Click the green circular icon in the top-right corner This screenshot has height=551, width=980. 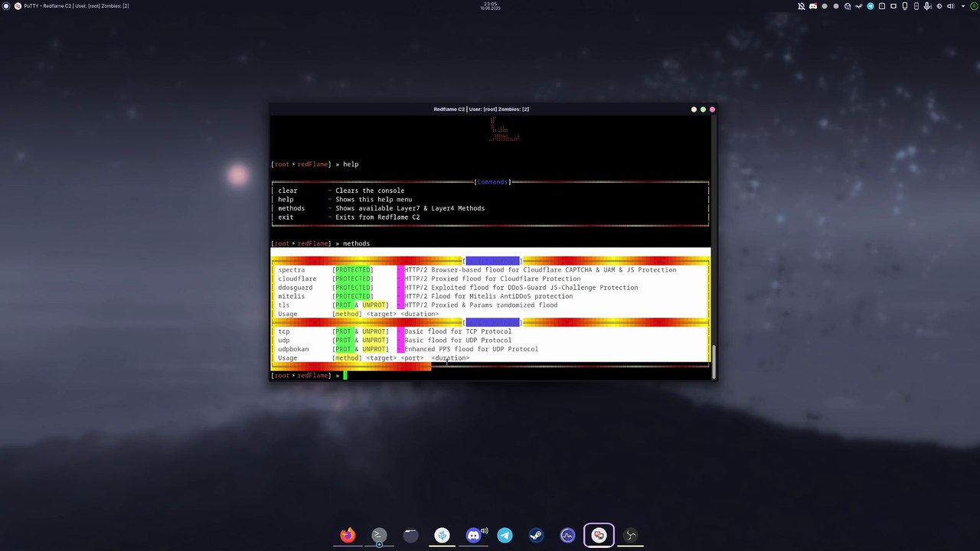[972, 6]
